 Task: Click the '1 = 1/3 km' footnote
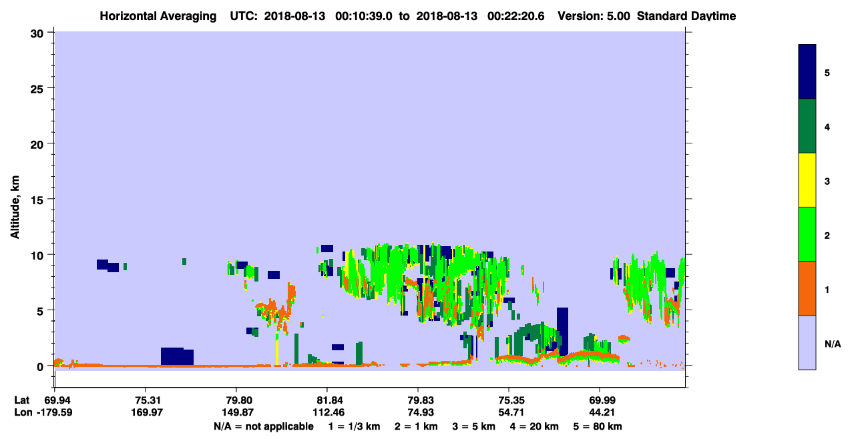pyautogui.click(x=355, y=426)
